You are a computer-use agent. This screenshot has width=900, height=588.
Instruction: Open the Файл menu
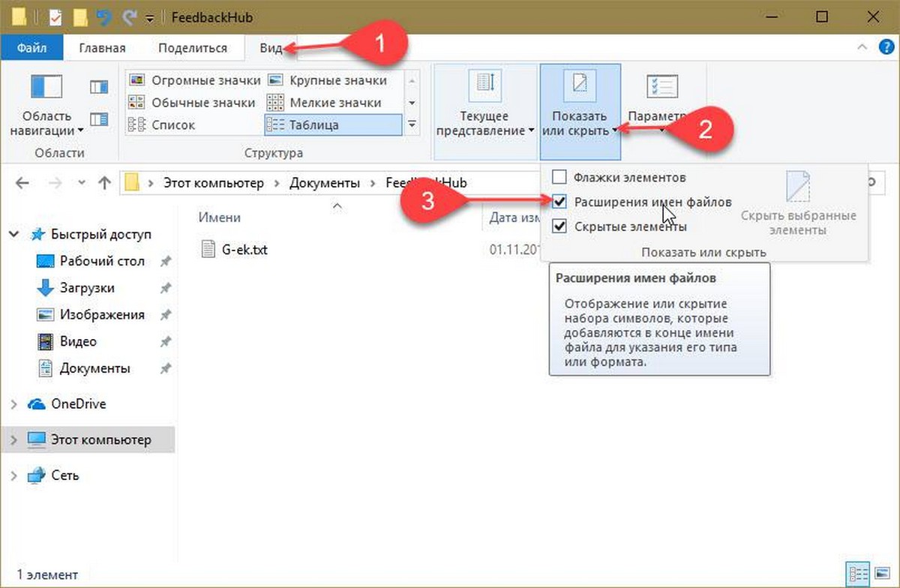(x=32, y=47)
